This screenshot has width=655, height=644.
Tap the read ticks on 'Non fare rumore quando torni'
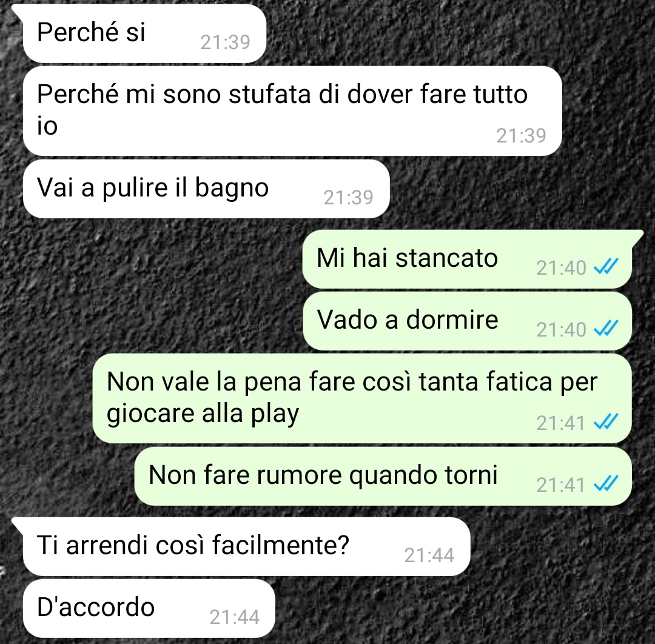pyautogui.click(x=606, y=484)
